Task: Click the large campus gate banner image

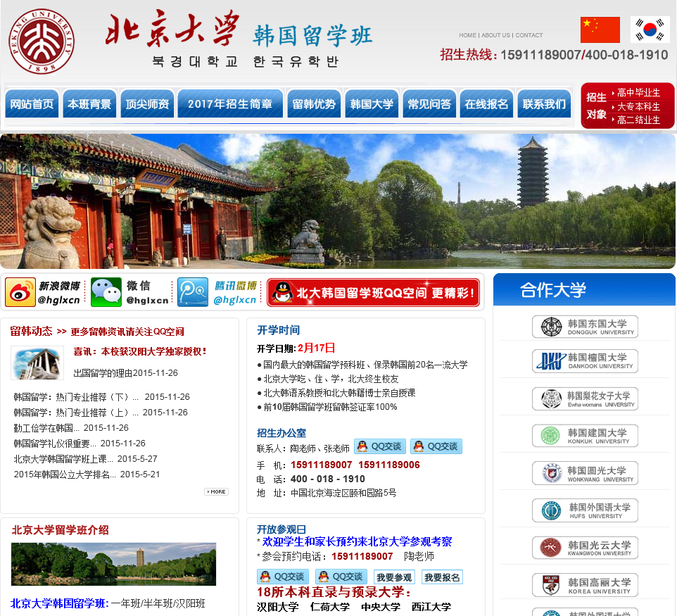Action: click(338, 201)
